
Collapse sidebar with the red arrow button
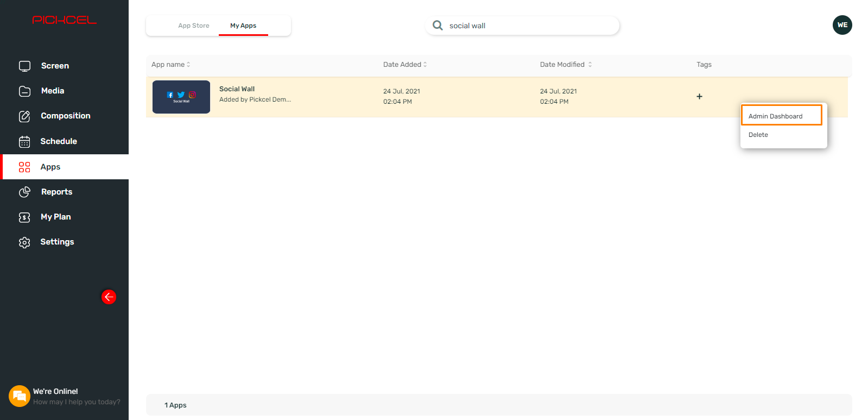(x=109, y=297)
